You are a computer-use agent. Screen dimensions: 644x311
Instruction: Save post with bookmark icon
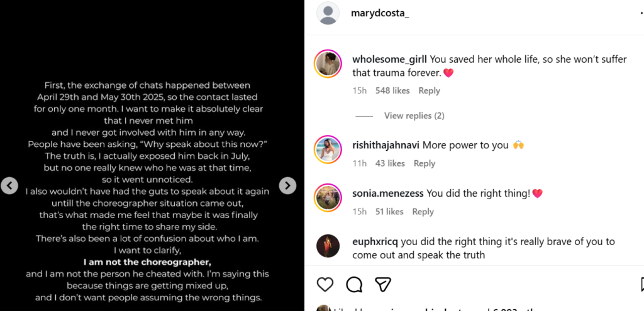coord(641,285)
